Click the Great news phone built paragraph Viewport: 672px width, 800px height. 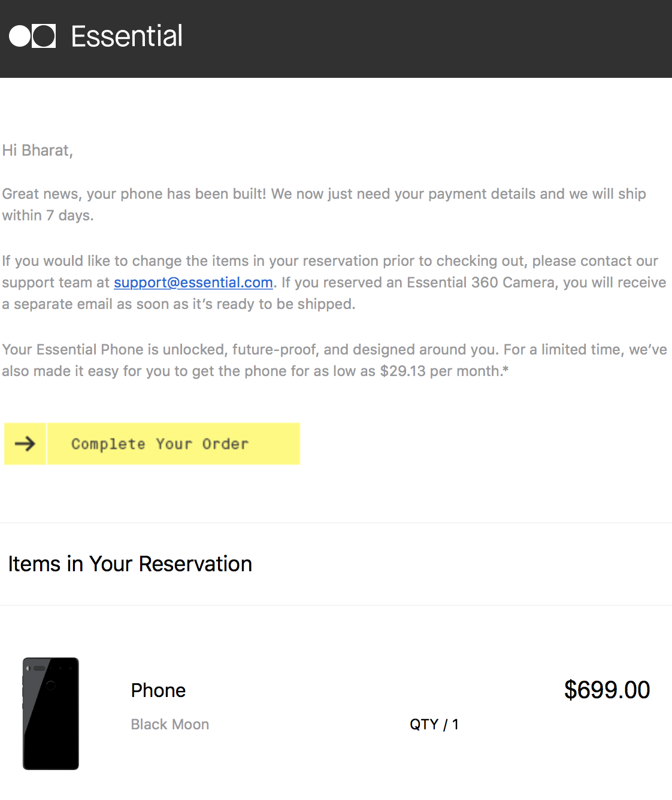tap(323, 194)
